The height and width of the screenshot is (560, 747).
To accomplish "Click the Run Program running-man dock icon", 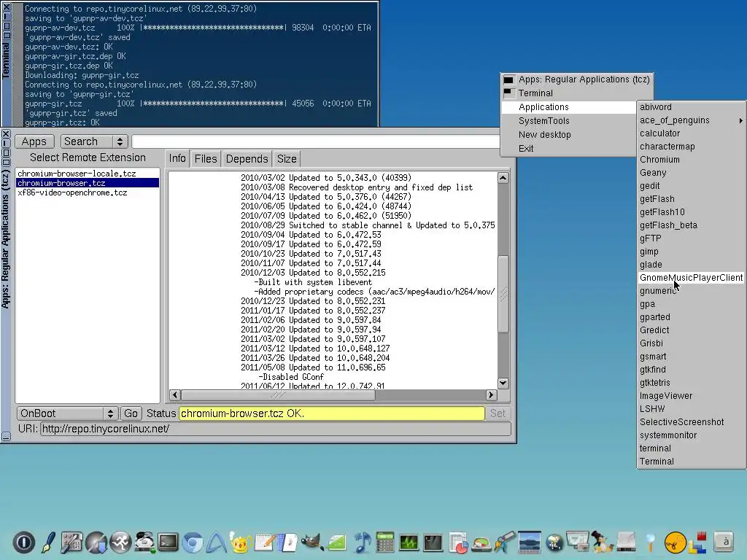I will (x=120, y=542).
